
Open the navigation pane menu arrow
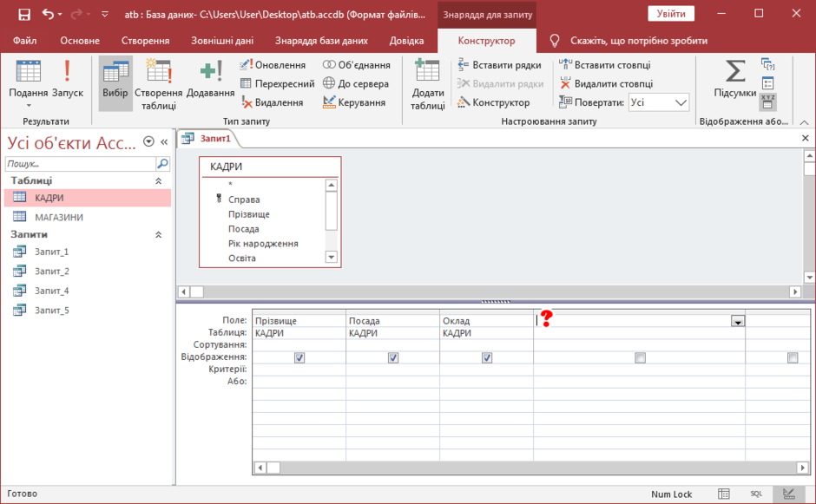tap(148, 141)
